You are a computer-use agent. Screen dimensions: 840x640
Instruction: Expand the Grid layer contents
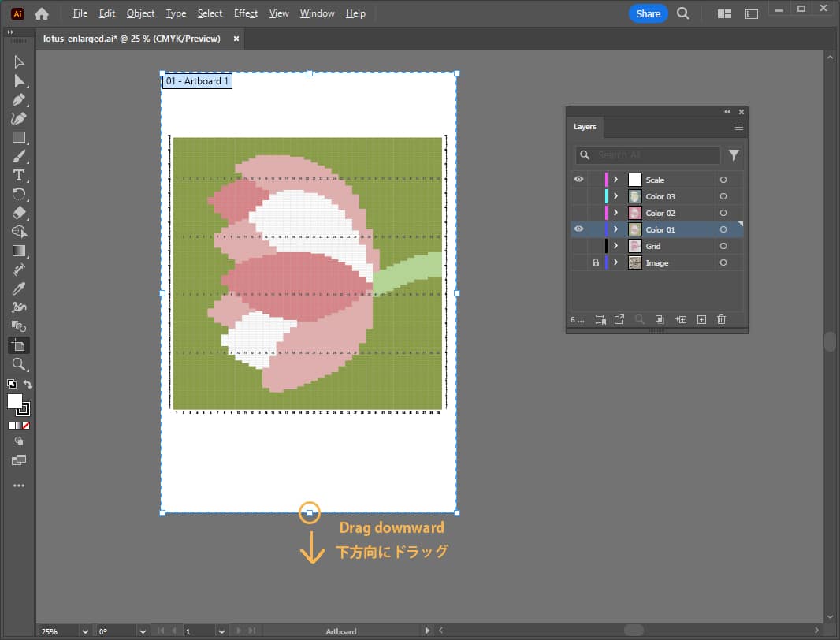coord(615,246)
